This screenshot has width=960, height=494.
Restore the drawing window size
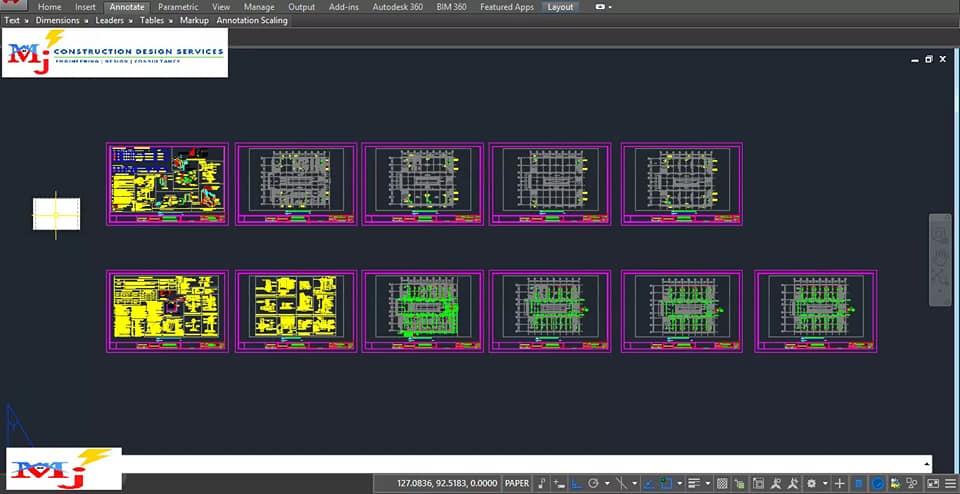tap(929, 59)
